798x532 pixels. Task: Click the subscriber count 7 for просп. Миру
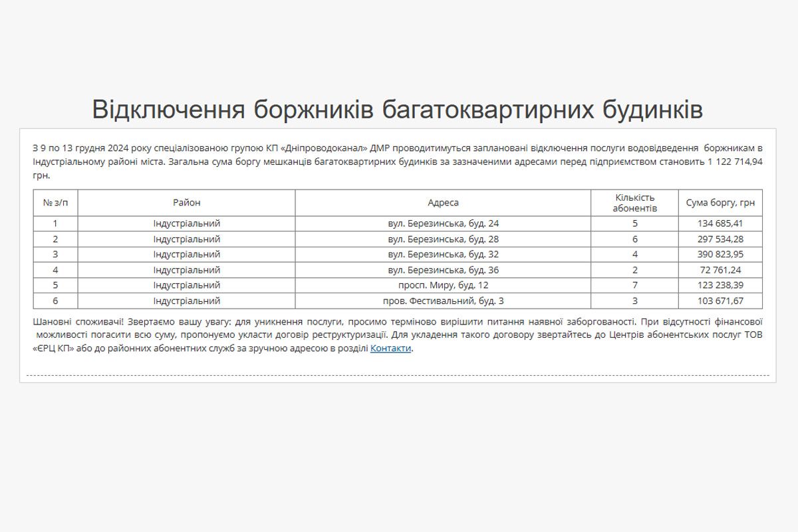[x=634, y=286]
